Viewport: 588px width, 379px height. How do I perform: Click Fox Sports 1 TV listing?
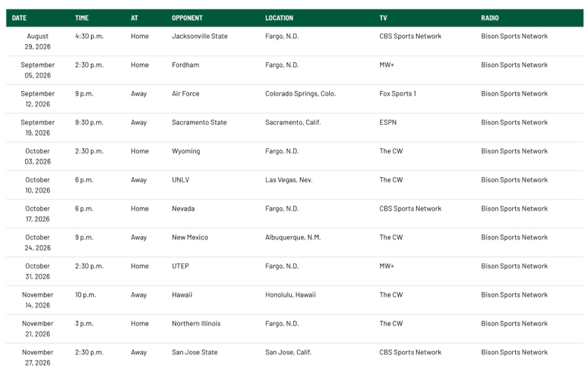click(398, 94)
